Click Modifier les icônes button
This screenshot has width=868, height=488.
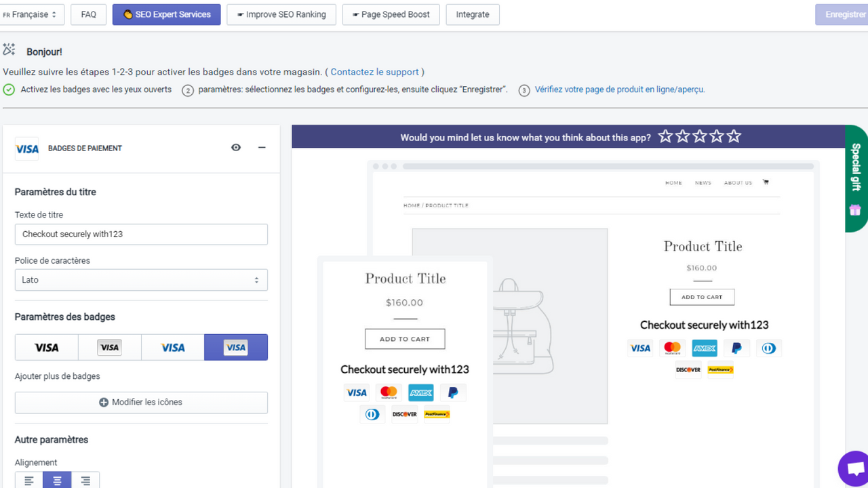[x=141, y=402]
